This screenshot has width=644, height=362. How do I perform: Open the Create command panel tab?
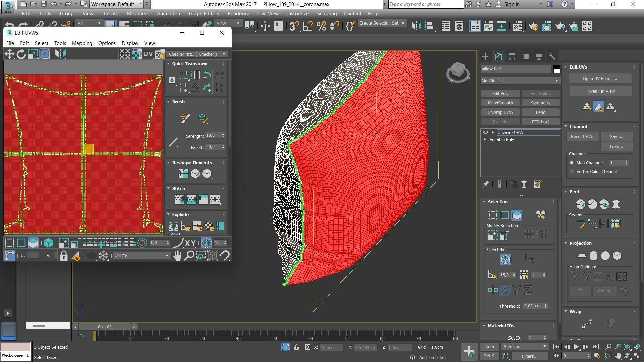[x=485, y=57]
